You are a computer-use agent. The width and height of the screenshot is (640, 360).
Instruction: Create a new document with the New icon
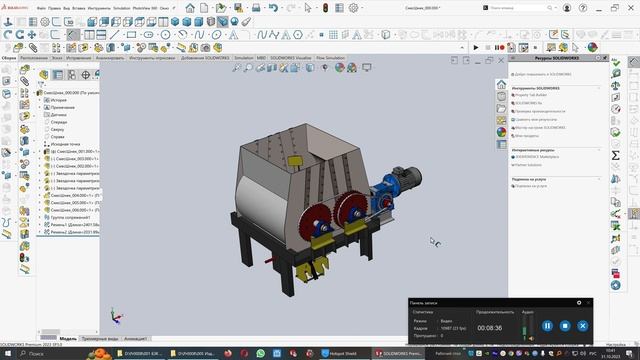(204, 8)
